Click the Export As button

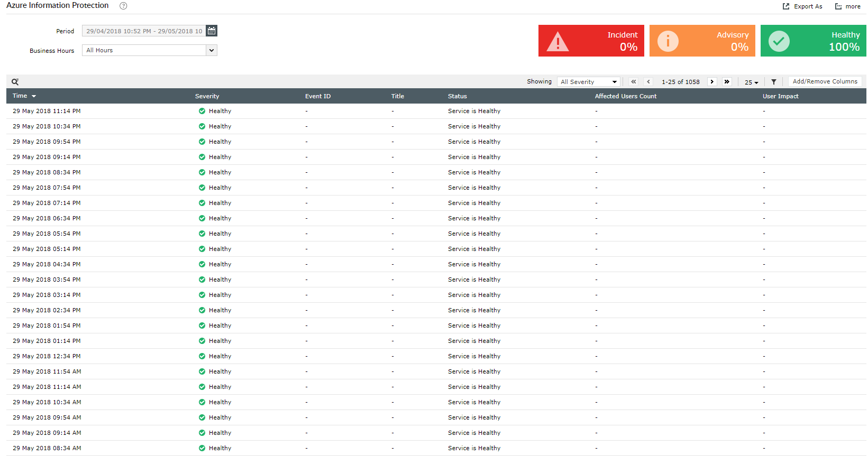802,6
